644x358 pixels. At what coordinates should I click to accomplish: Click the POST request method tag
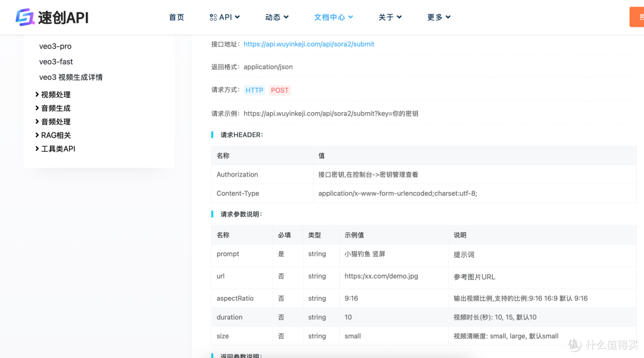(x=280, y=91)
